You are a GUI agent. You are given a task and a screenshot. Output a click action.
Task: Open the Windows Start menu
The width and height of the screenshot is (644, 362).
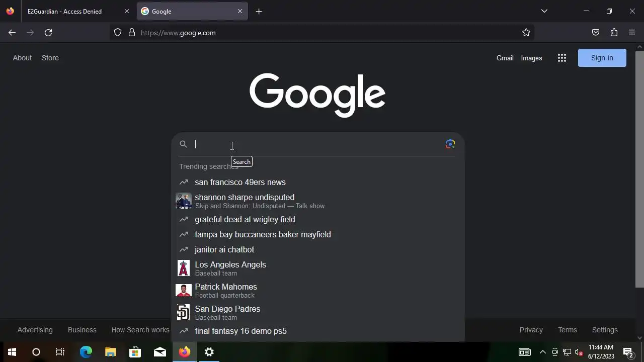(12, 352)
